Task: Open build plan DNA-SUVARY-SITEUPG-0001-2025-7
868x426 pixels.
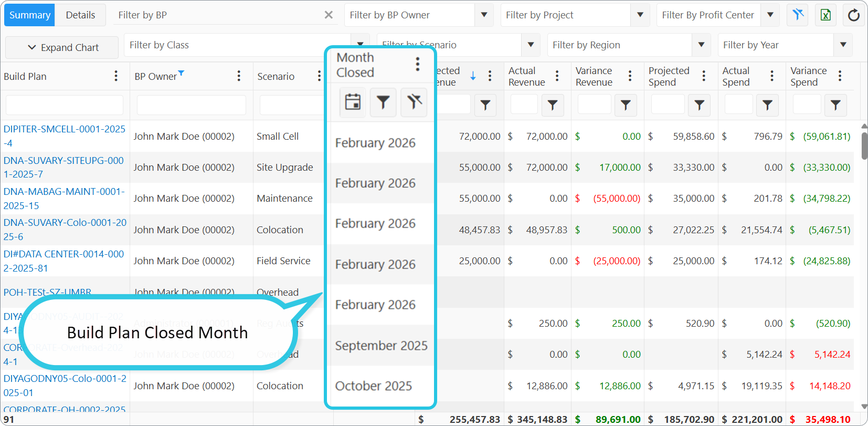Action: (x=63, y=167)
